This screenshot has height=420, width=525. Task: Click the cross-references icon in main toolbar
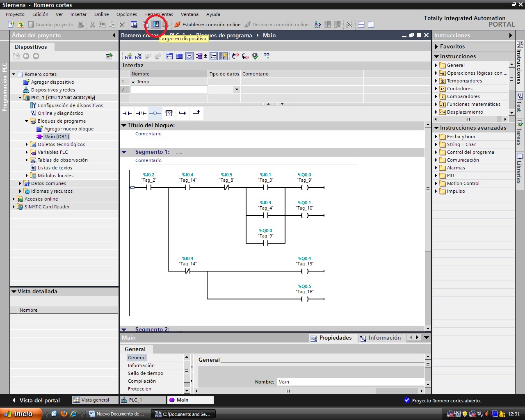[x=349, y=25]
